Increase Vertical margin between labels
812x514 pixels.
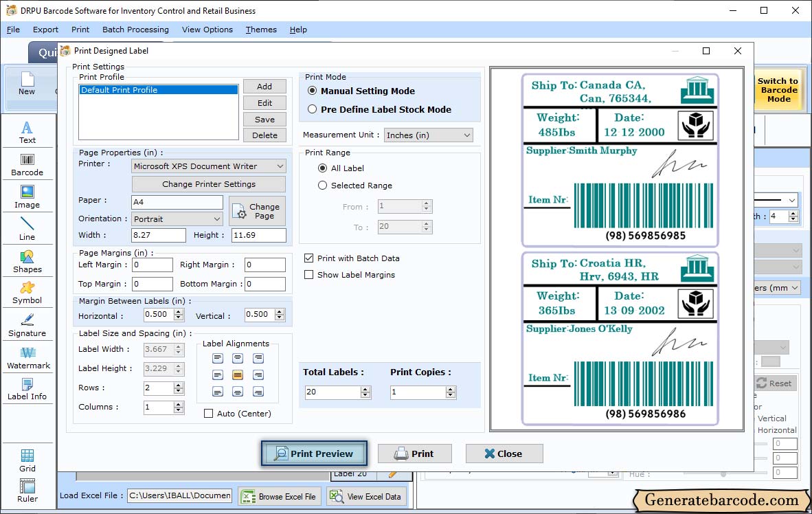tap(280, 311)
